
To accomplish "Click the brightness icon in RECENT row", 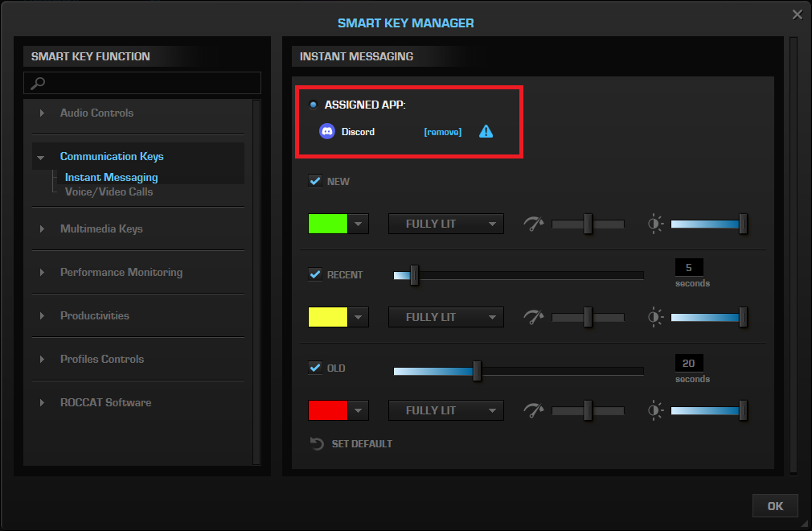I will click(655, 317).
